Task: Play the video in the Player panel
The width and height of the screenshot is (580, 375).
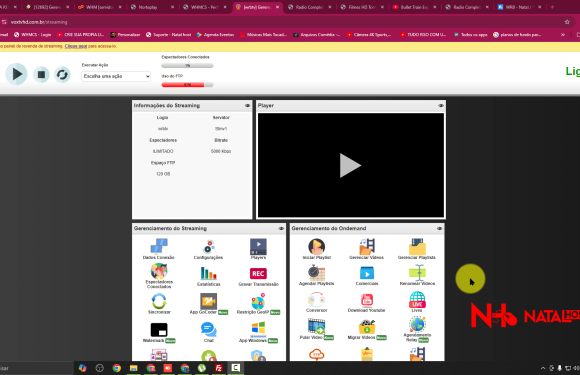Action: 350,165
